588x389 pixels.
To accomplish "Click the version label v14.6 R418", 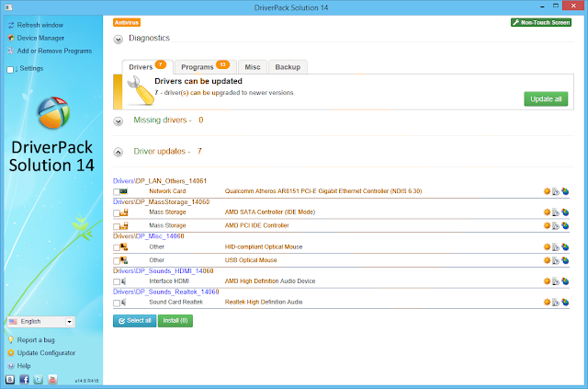I will 86,381.
